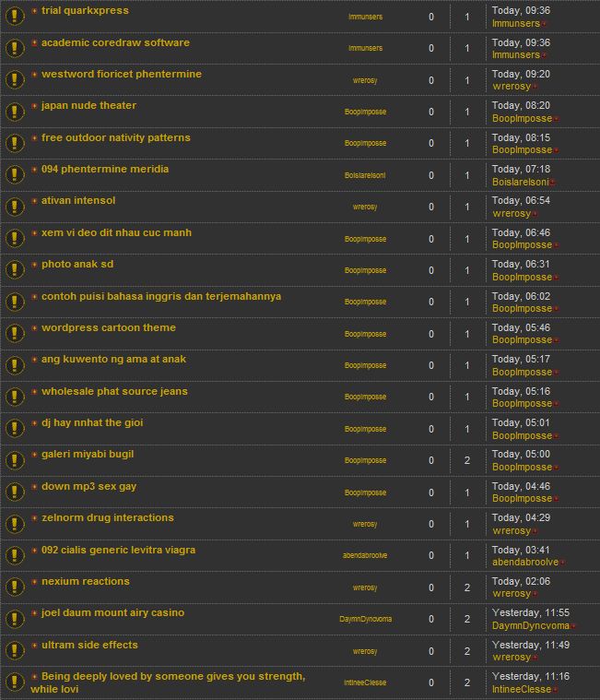Open thread titled Being deeply loved by someone
Screen dimensions: 600x700
click(x=172, y=677)
